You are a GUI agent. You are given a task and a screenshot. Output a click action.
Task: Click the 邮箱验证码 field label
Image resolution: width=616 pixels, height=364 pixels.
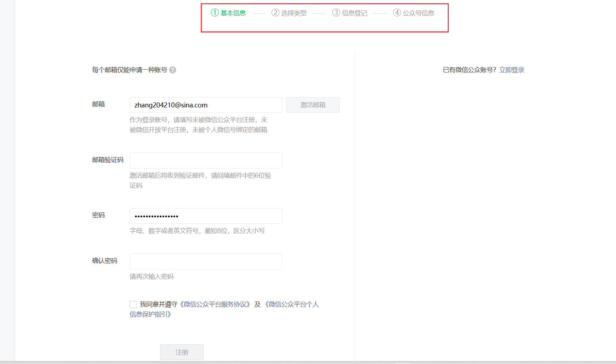108,160
